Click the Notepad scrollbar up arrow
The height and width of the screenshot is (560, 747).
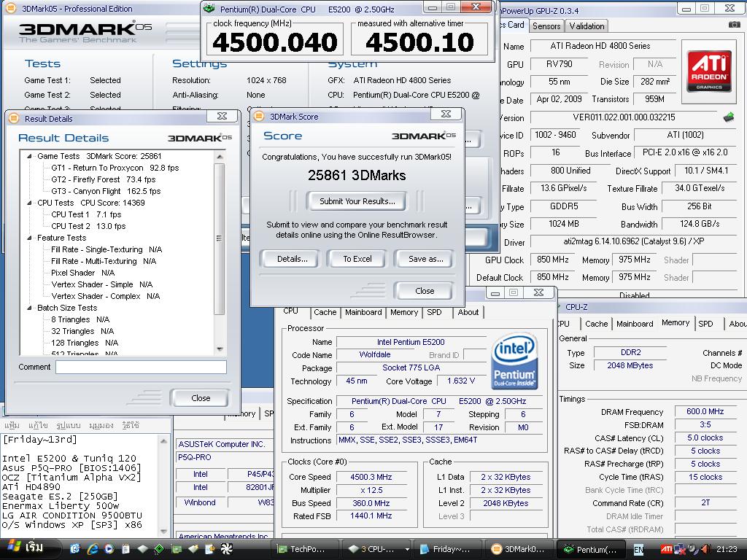(x=163, y=441)
